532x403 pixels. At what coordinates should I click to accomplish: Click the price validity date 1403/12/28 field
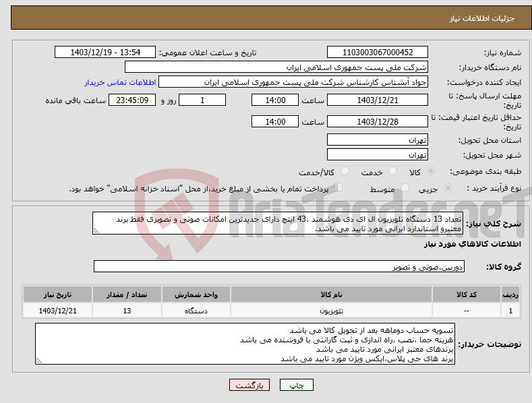(x=378, y=121)
